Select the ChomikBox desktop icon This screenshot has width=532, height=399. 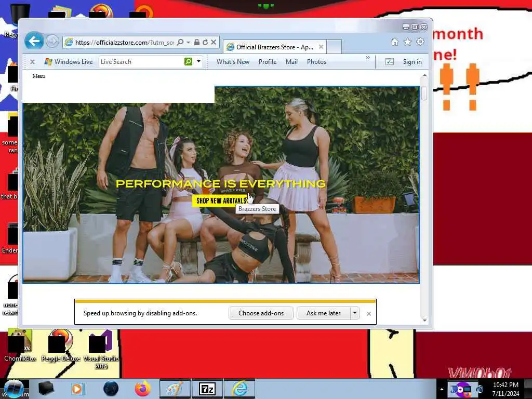(20, 345)
